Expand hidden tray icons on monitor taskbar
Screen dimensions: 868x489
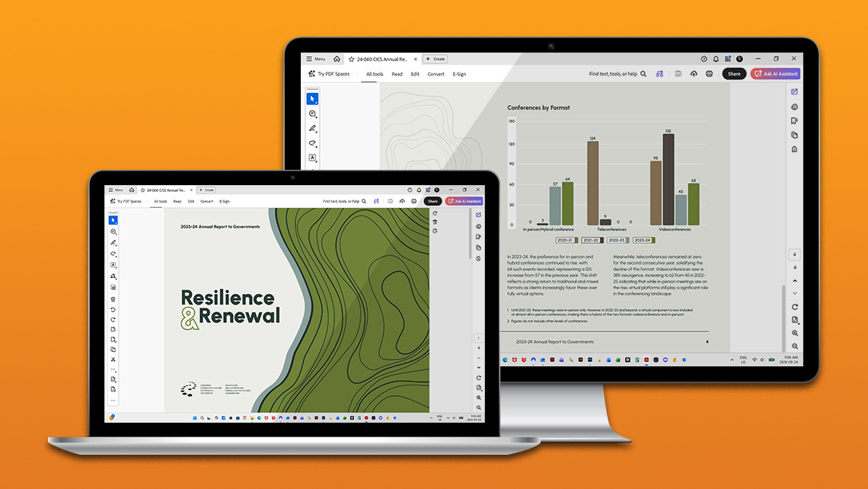pyautogui.click(x=732, y=360)
